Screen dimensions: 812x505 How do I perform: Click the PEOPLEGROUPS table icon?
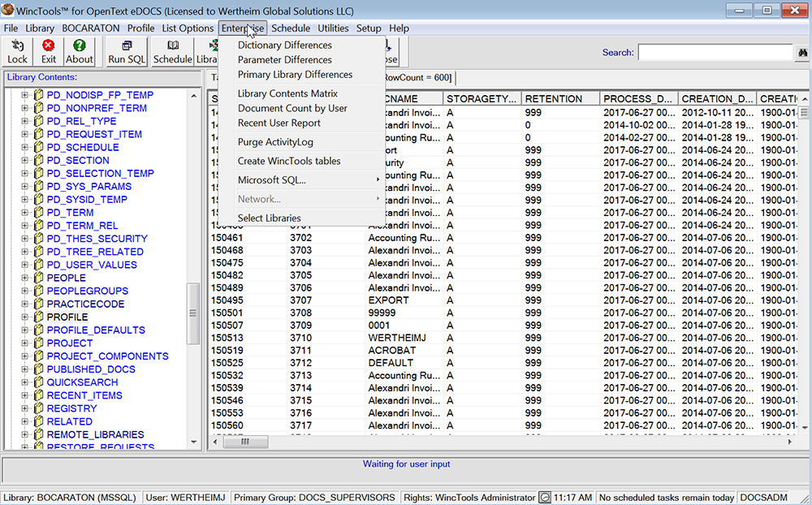tap(38, 291)
